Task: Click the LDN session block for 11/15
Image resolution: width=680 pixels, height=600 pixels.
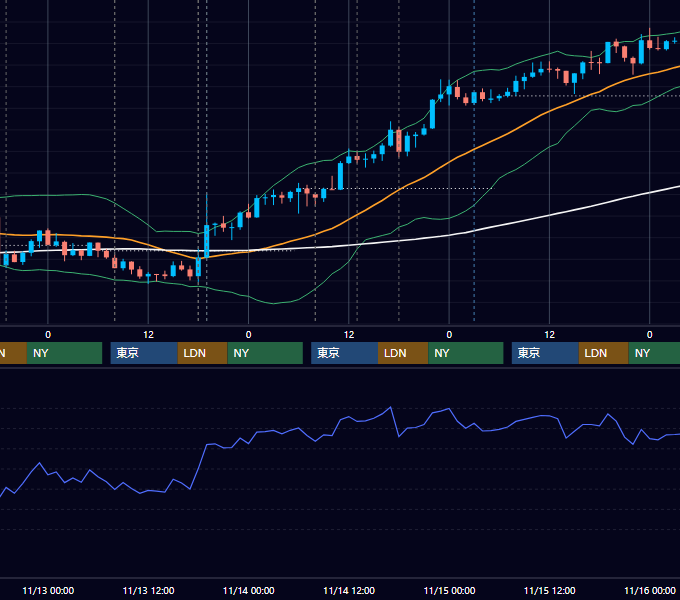Action: [604, 353]
